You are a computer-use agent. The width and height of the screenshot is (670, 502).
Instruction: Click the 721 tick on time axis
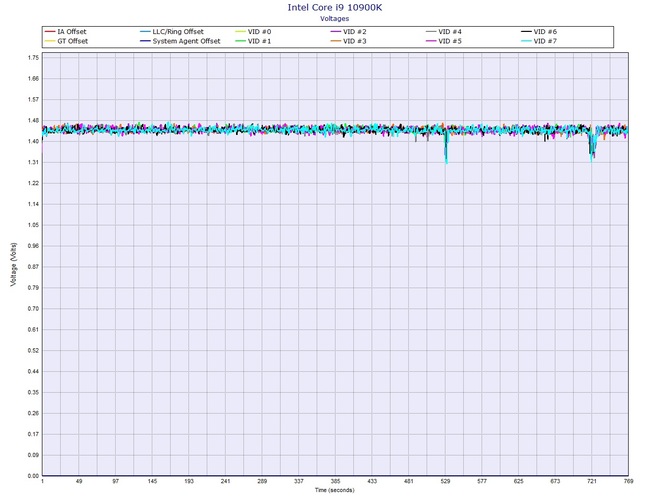(x=592, y=481)
